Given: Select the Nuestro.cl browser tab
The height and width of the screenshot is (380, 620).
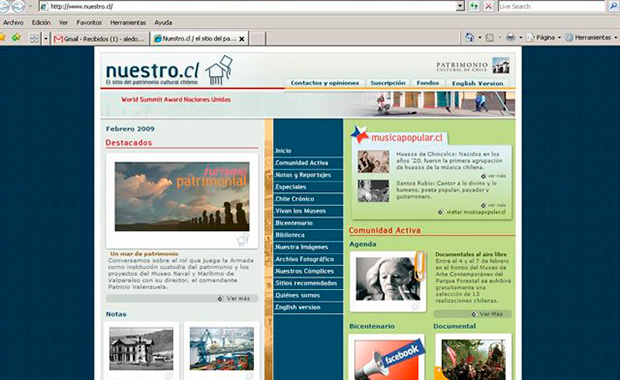Looking at the screenshot, I should [x=199, y=38].
